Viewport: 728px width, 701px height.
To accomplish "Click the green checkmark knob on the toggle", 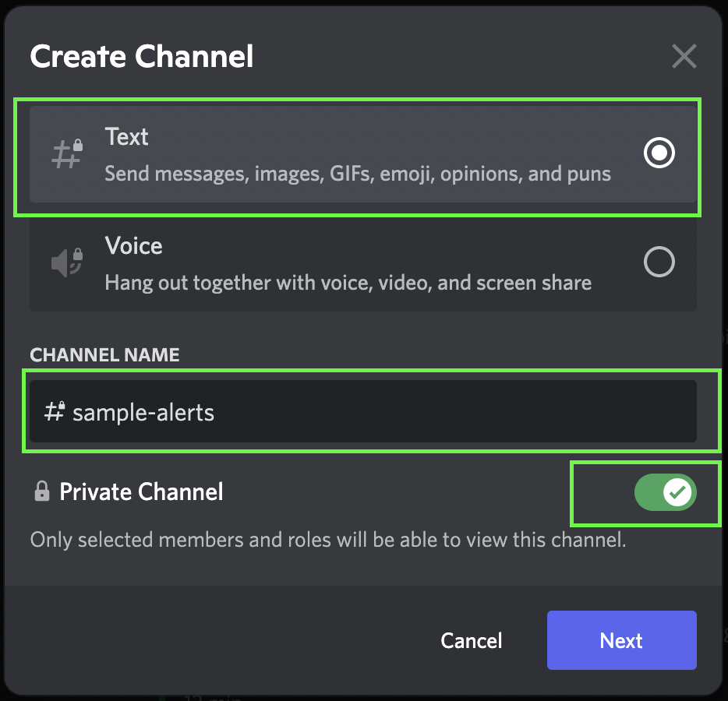I will point(677,492).
